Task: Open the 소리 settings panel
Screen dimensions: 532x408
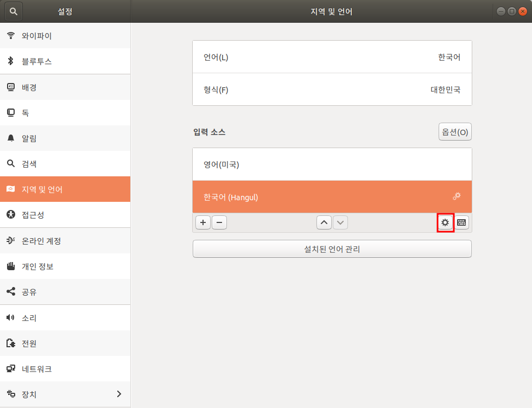Action: tap(65, 317)
